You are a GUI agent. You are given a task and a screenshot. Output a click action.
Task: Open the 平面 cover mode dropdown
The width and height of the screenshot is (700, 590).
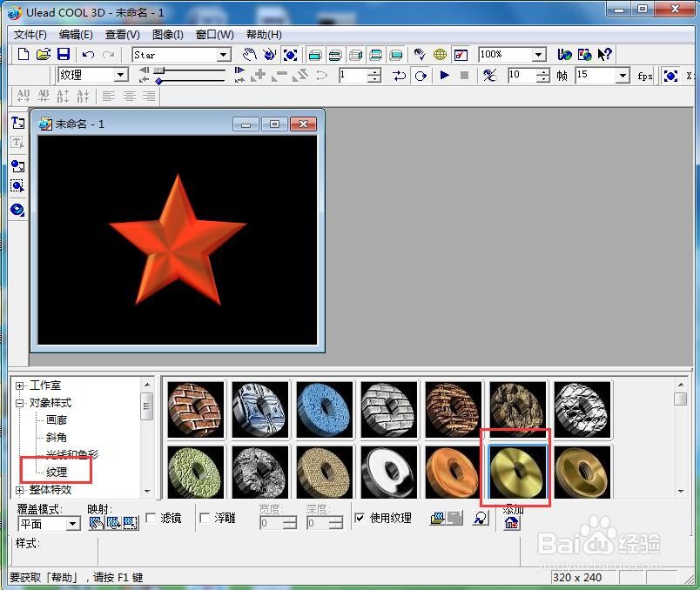[x=73, y=524]
